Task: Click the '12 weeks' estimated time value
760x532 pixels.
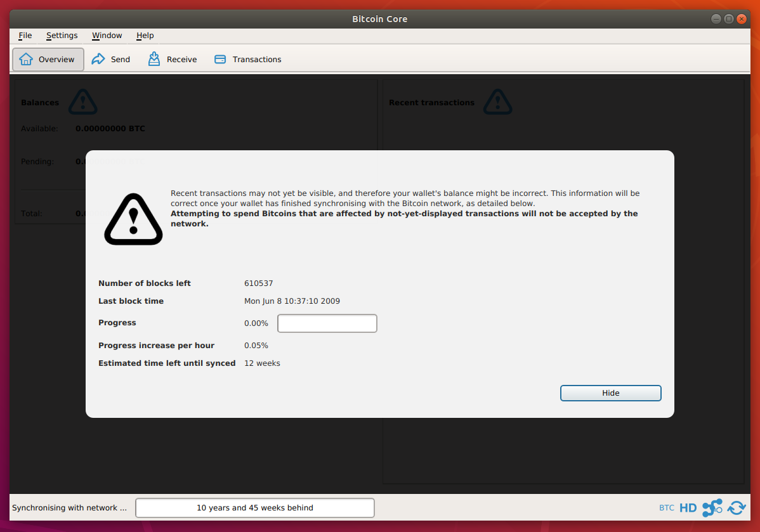Action: click(262, 363)
